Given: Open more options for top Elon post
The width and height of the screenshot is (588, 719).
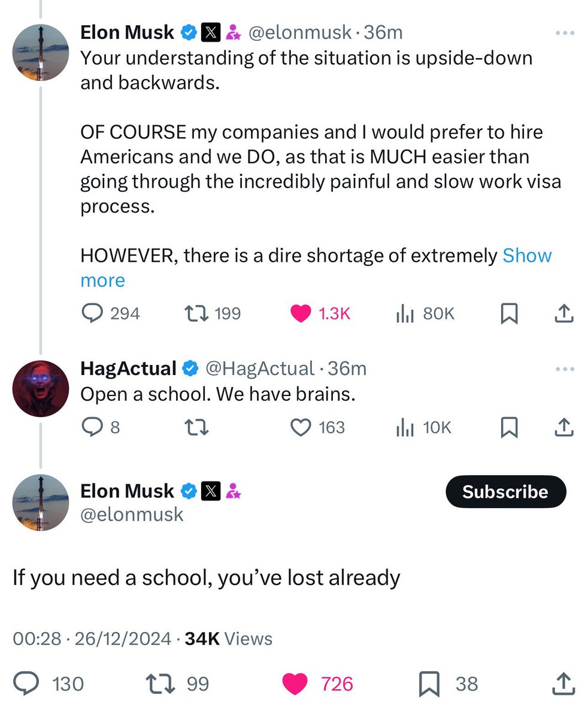Looking at the screenshot, I should (564, 33).
